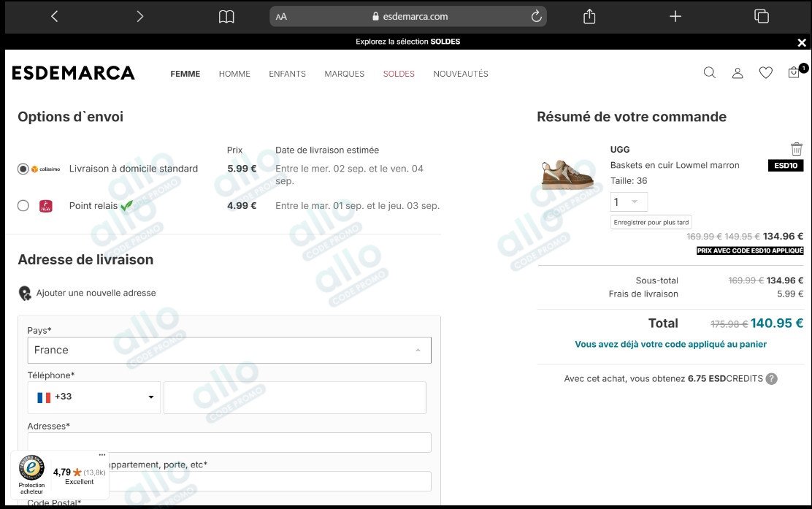Open the UGG sneaker thumbnail
Screen dimensions: 812x509
pyautogui.click(x=568, y=175)
